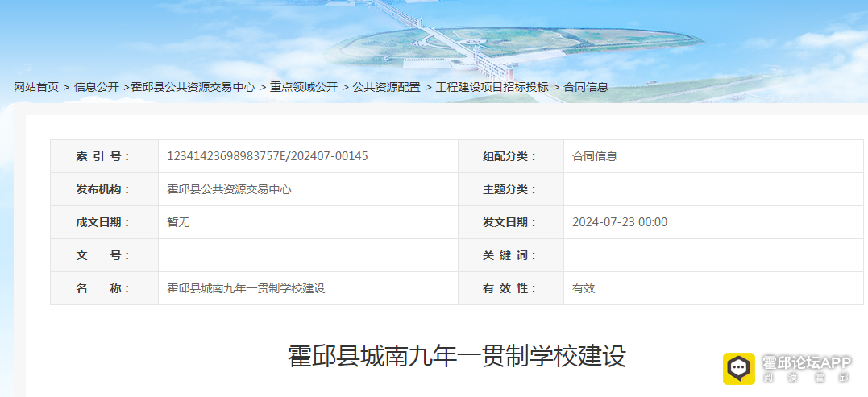Image resolution: width=868 pixels, height=397 pixels.
Task: Click the 发文日期 label cell
Action: (x=511, y=222)
